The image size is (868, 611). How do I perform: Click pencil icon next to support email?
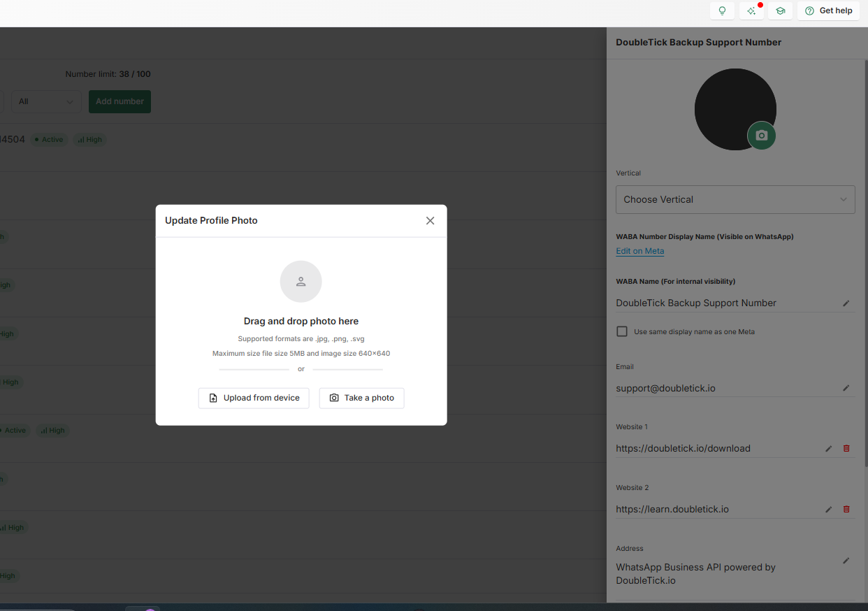(x=846, y=388)
